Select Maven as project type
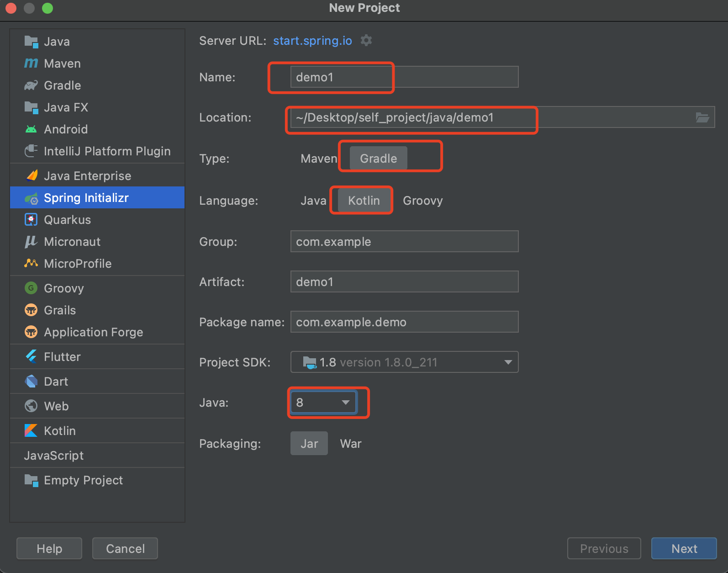The width and height of the screenshot is (728, 573). [319, 159]
